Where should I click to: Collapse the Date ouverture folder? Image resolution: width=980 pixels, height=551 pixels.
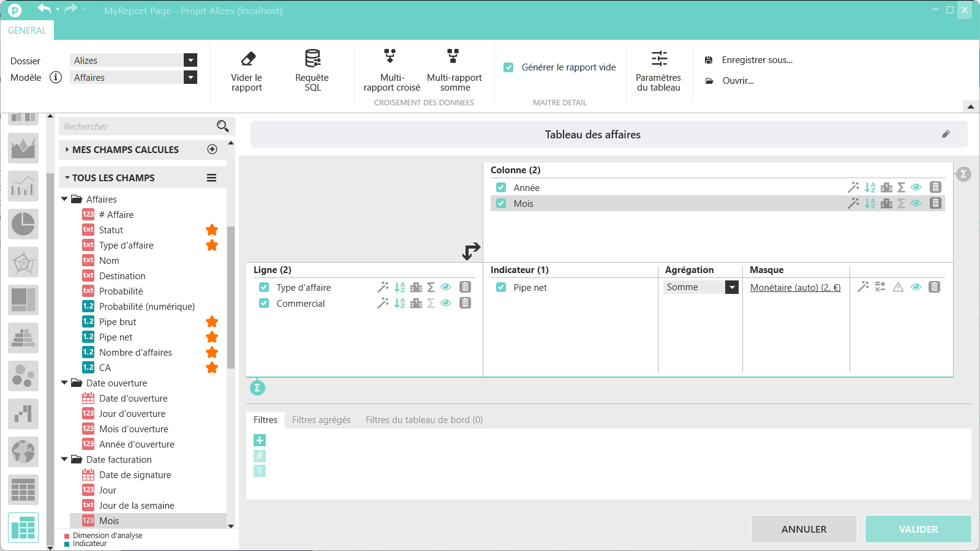pyautogui.click(x=64, y=383)
